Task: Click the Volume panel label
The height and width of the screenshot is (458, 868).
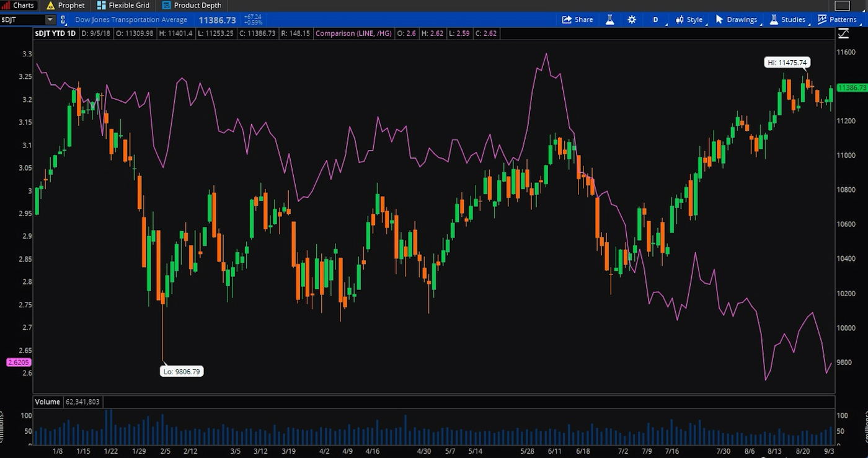Action: tap(46, 402)
